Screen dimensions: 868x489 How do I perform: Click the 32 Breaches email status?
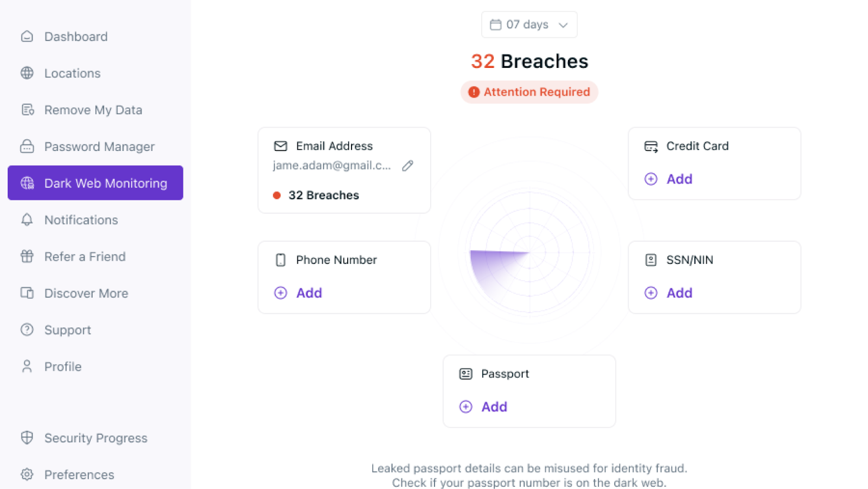[x=323, y=195]
